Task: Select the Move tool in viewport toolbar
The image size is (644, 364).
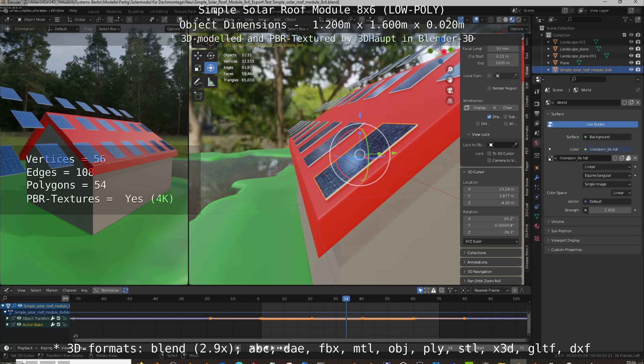Action: coord(198,55)
